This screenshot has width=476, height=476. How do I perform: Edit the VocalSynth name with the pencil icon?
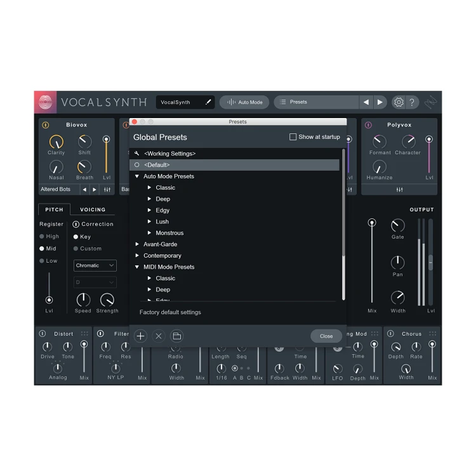tap(208, 102)
